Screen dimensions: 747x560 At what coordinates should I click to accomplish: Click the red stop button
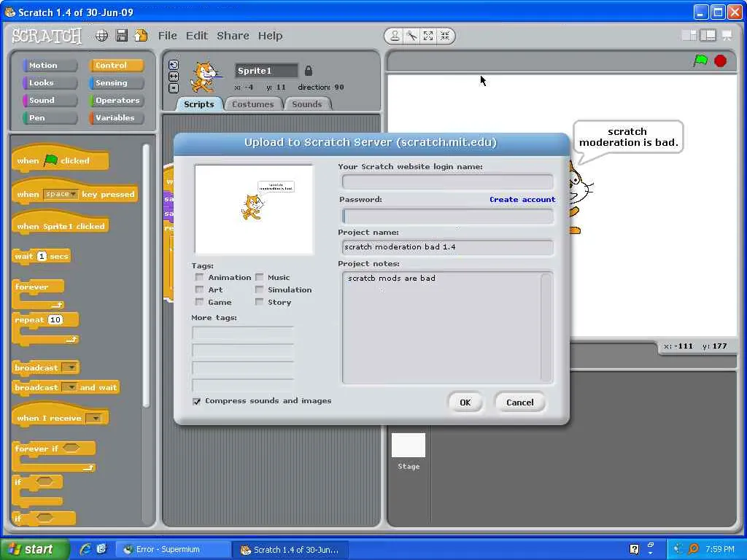pos(720,61)
